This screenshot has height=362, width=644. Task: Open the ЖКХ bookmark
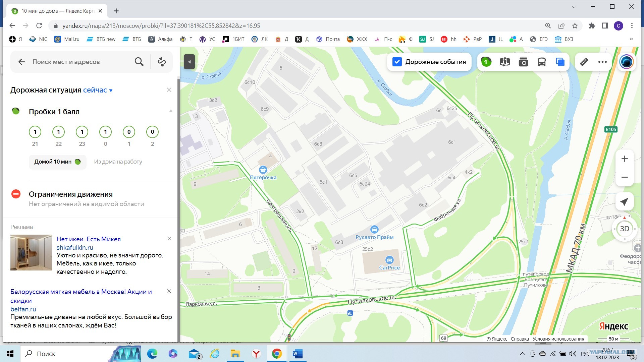357,39
